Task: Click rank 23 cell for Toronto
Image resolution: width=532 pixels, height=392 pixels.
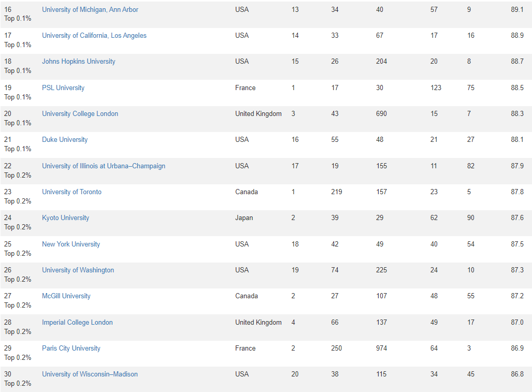Action: (8, 192)
